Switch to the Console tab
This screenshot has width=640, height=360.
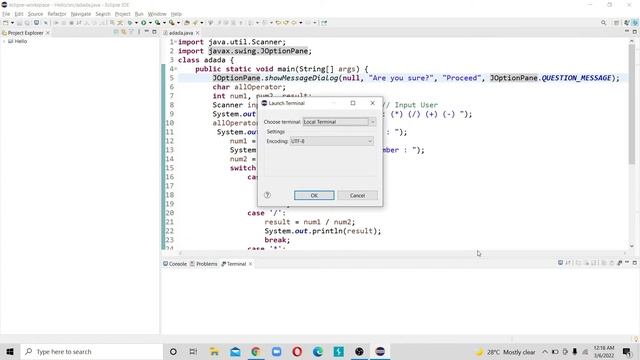[x=175, y=264]
